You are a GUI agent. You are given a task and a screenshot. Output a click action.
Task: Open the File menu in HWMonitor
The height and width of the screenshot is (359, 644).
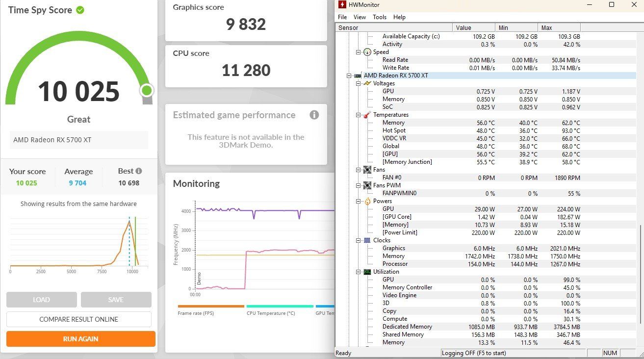click(342, 17)
